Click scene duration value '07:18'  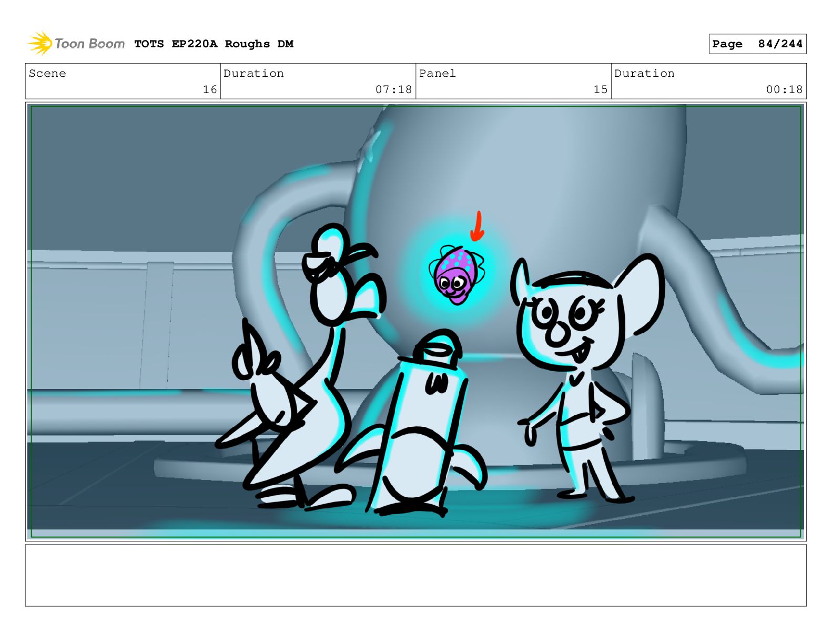(393, 90)
